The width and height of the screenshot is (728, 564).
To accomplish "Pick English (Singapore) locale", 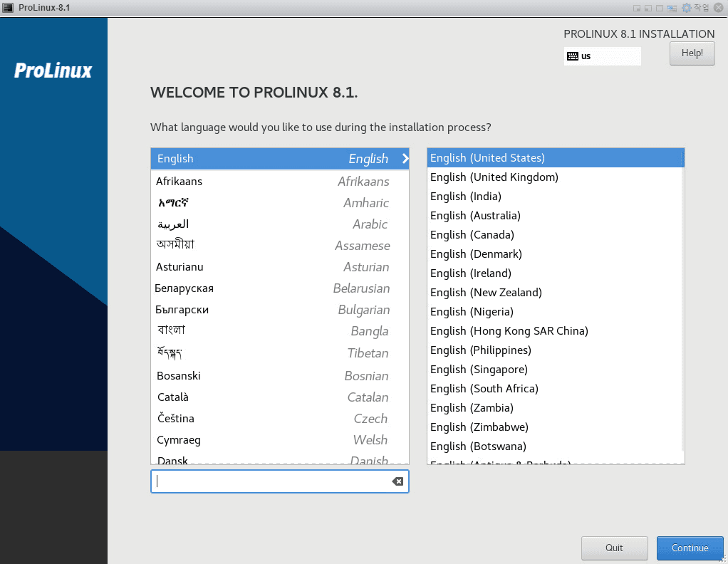I will click(x=556, y=369).
